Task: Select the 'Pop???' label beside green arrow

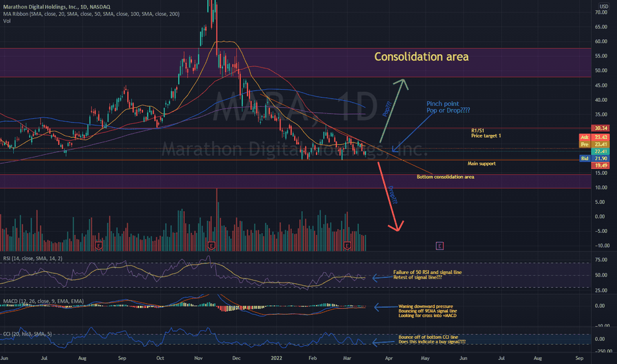Action: click(x=387, y=109)
